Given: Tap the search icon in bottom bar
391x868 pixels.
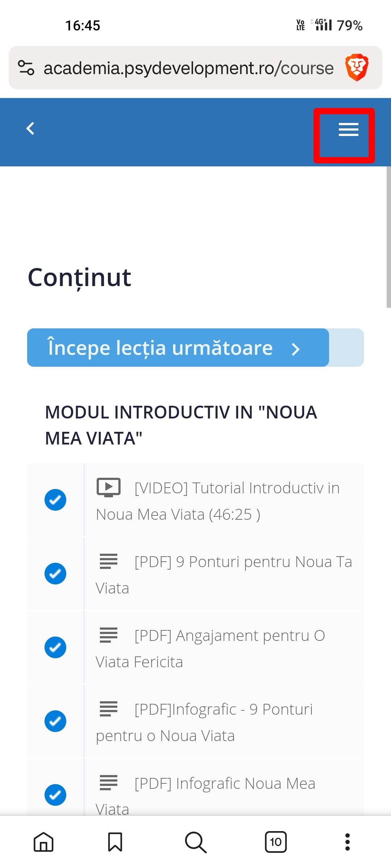Looking at the screenshot, I should (x=195, y=842).
